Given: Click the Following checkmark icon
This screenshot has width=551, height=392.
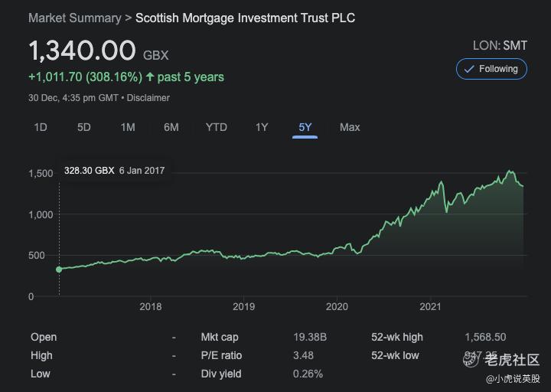Looking at the screenshot, I should [469, 69].
